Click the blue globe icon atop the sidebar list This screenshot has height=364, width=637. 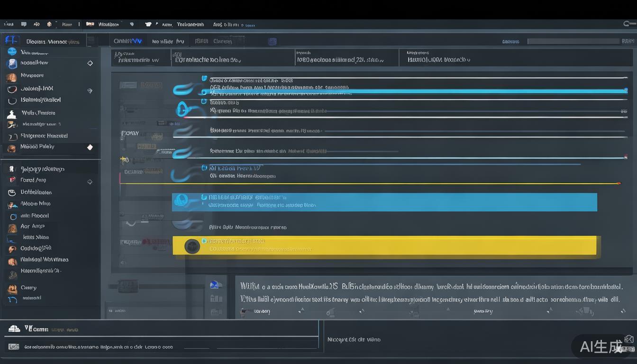pos(12,52)
